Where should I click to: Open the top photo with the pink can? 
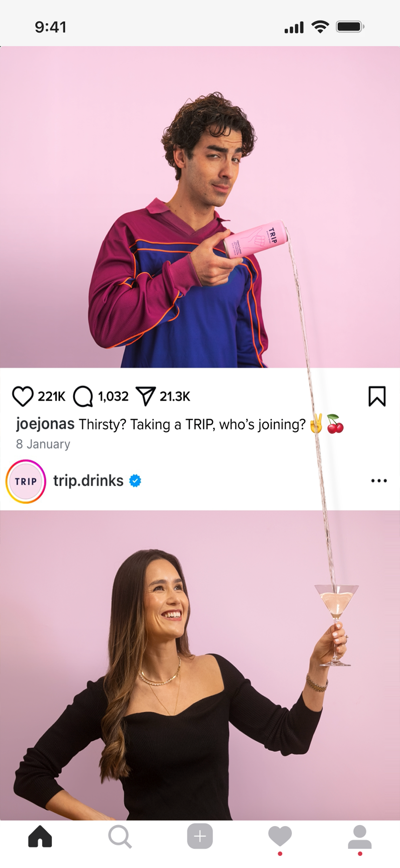pos(200,207)
